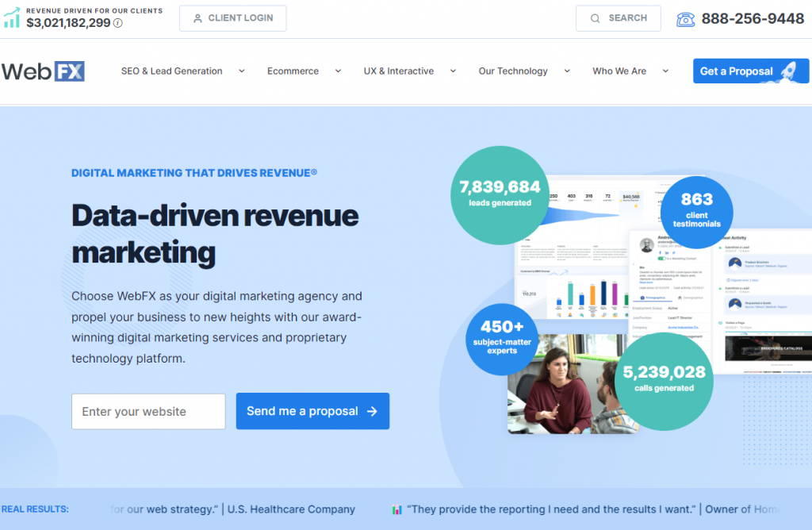Click the telephone icon
This screenshot has height=530, width=812.
(686, 19)
